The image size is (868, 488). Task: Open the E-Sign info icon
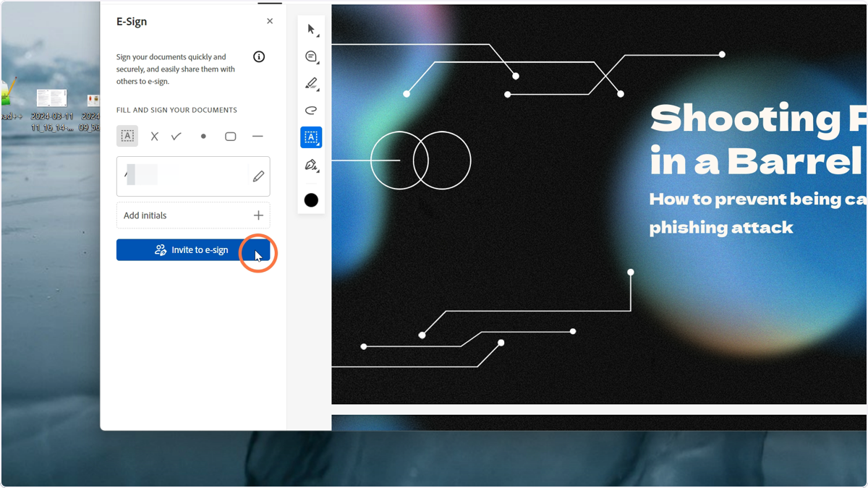tap(259, 57)
